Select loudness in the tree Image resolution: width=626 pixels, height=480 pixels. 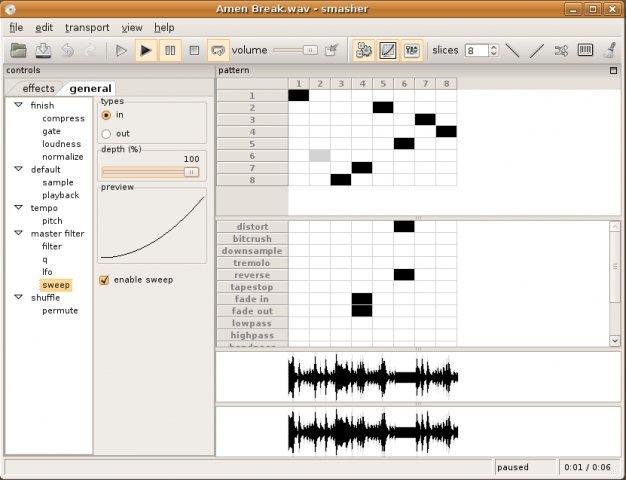point(61,144)
